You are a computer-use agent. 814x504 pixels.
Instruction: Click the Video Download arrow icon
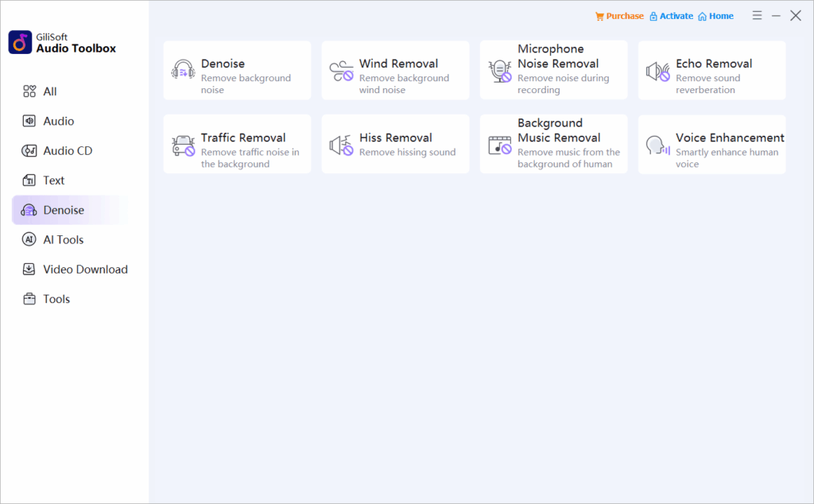point(29,269)
